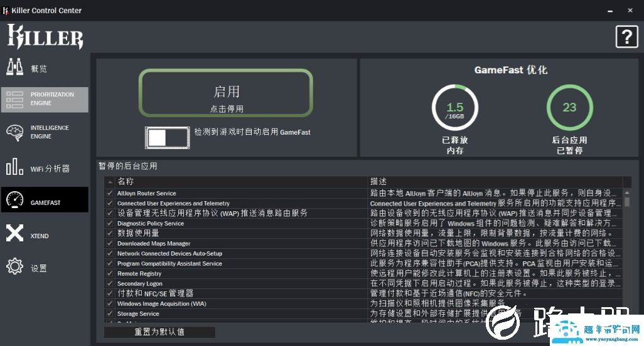Open the Xtend X icon
The width and height of the screenshot is (644, 346).
pos(15,233)
